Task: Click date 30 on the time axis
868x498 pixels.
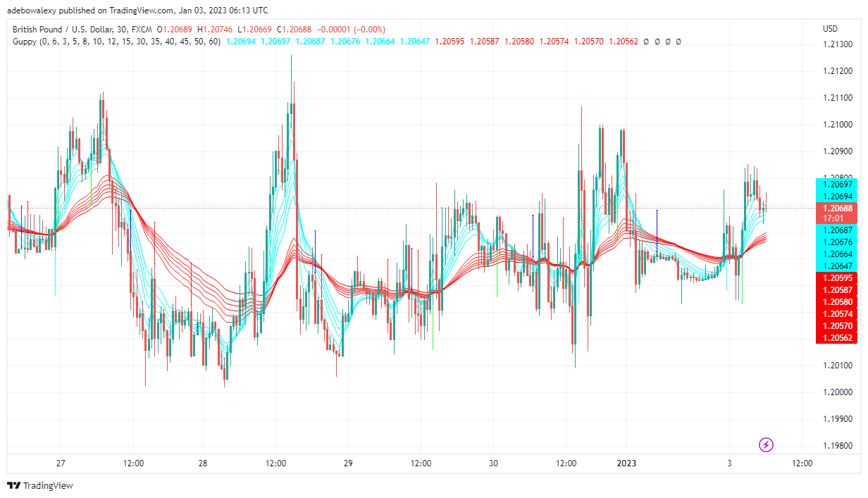Action: (x=493, y=463)
